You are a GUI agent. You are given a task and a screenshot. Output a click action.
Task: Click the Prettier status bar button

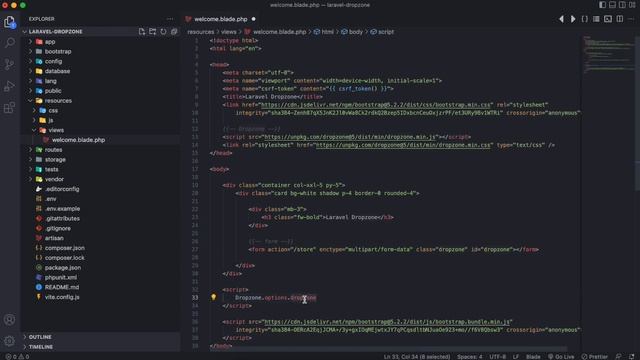click(x=595, y=356)
